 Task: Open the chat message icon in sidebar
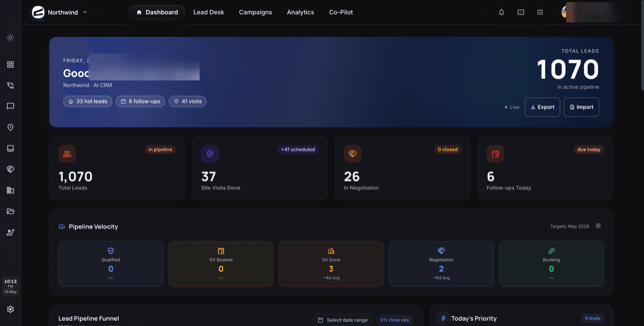pyautogui.click(x=10, y=106)
